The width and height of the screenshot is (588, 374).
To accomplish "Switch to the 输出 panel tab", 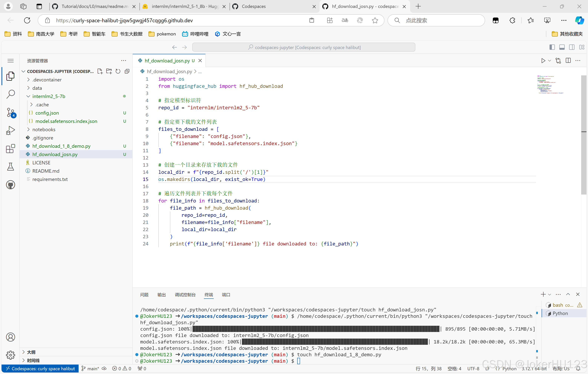I will point(161,295).
